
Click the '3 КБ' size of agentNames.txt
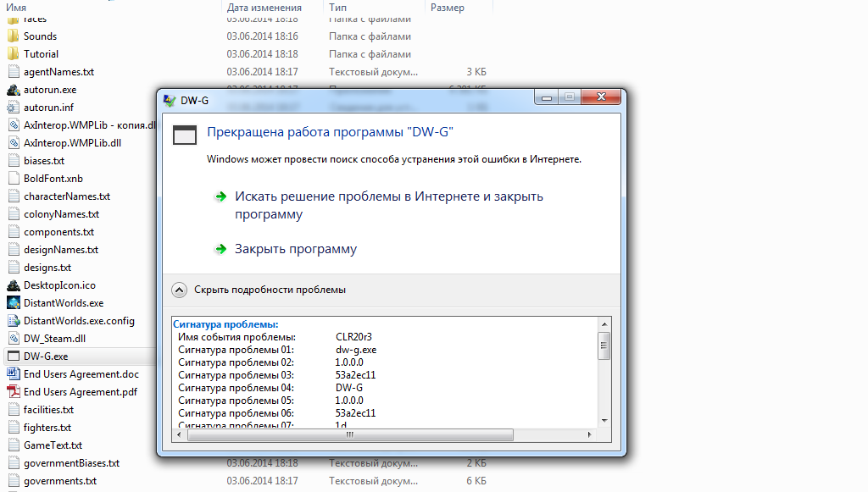tap(476, 72)
